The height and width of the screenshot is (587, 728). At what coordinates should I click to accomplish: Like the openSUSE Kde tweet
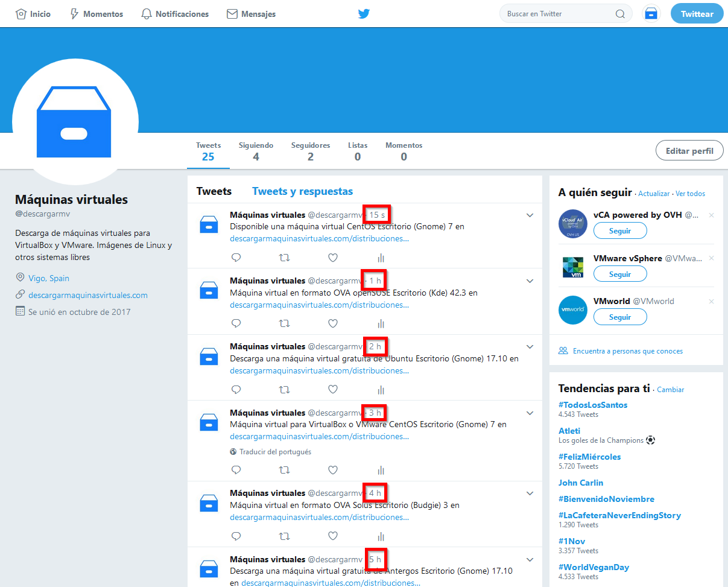tap(333, 323)
